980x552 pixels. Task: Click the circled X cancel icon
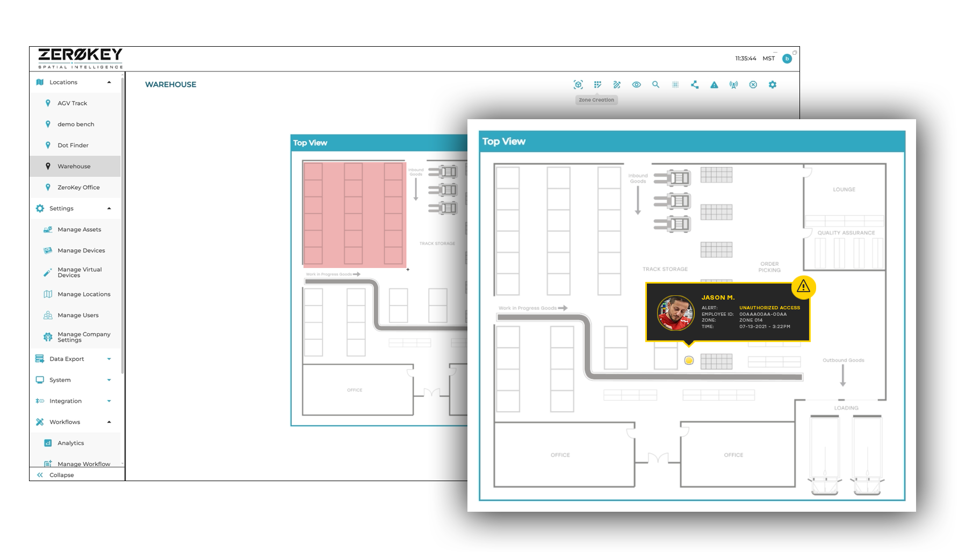coord(753,85)
